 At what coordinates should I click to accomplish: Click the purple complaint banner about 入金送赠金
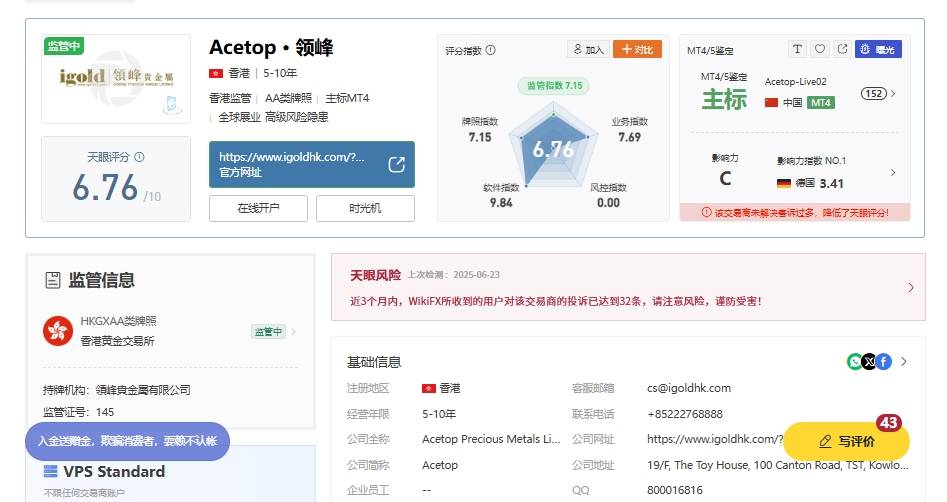127,441
